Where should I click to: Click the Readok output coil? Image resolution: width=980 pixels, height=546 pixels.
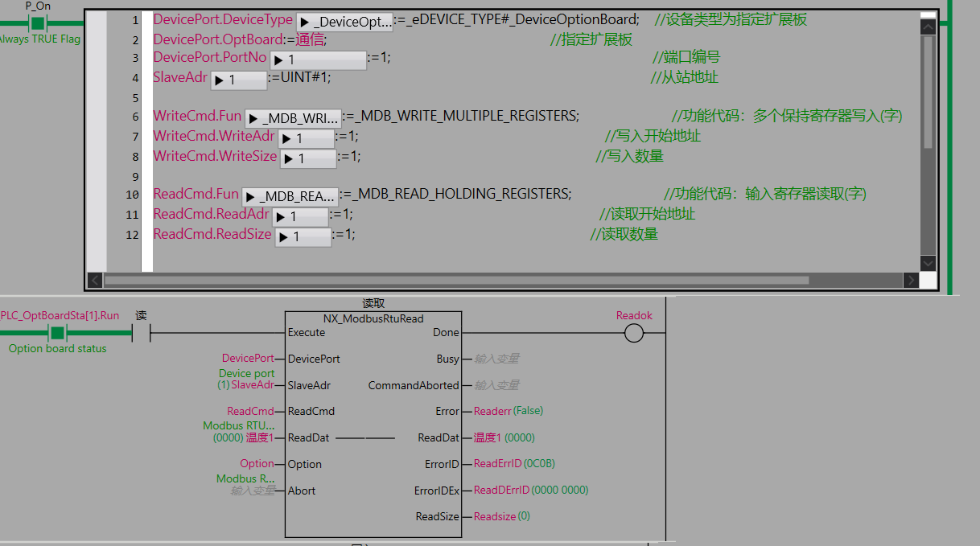(634, 333)
